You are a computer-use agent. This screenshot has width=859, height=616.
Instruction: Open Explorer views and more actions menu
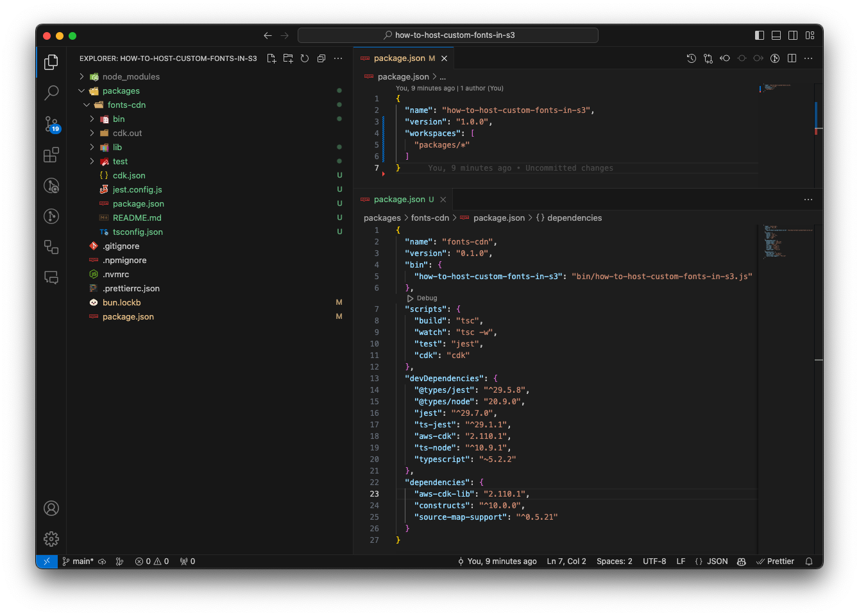coord(338,58)
